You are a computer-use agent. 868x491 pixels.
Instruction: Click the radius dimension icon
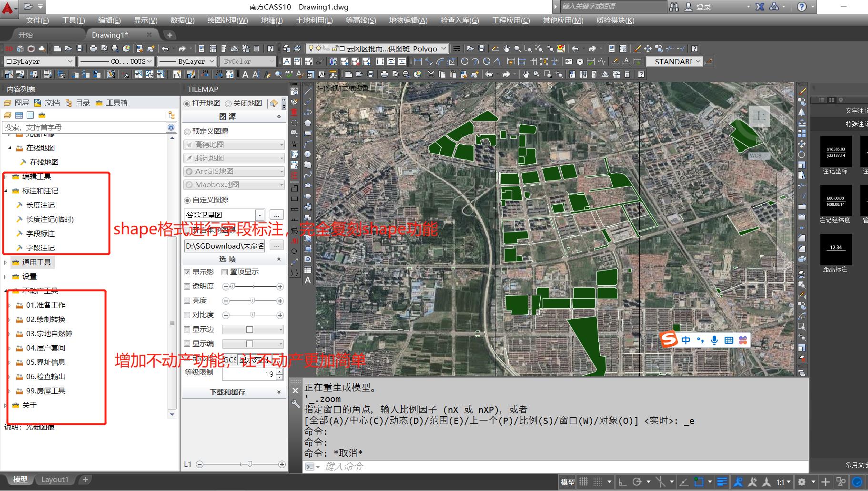tap(464, 61)
